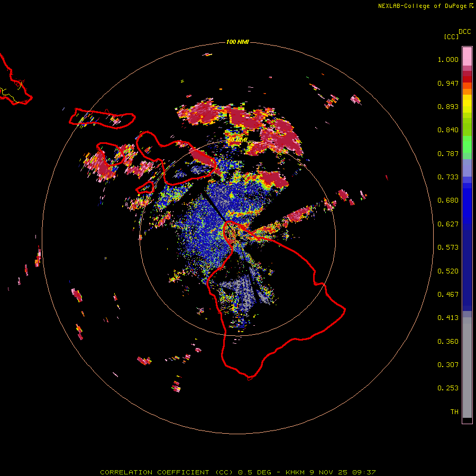Image resolution: width=476 pixels, height=476 pixels.
Task: Click the 0.413 color scale value
Action: pos(448,318)
